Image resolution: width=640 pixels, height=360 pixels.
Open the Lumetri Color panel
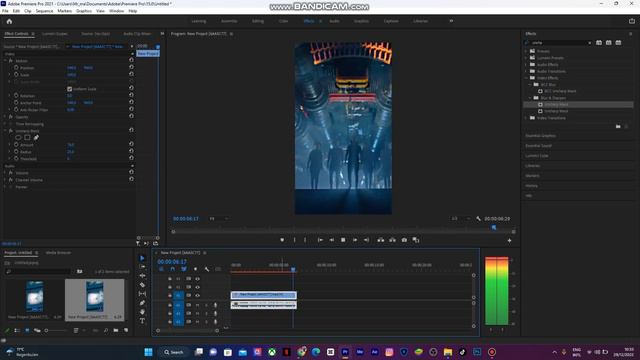[x=537, y=156]
